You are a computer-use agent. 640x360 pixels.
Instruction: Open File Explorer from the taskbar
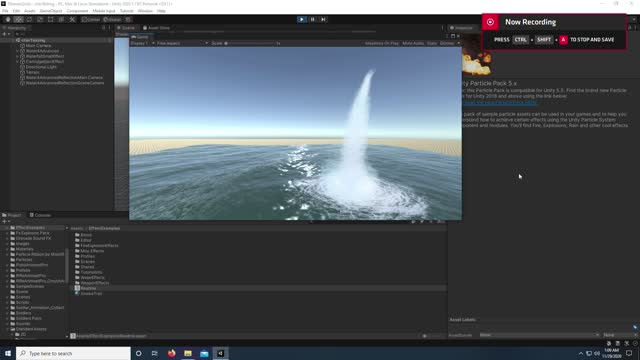[x=188, y=353]
